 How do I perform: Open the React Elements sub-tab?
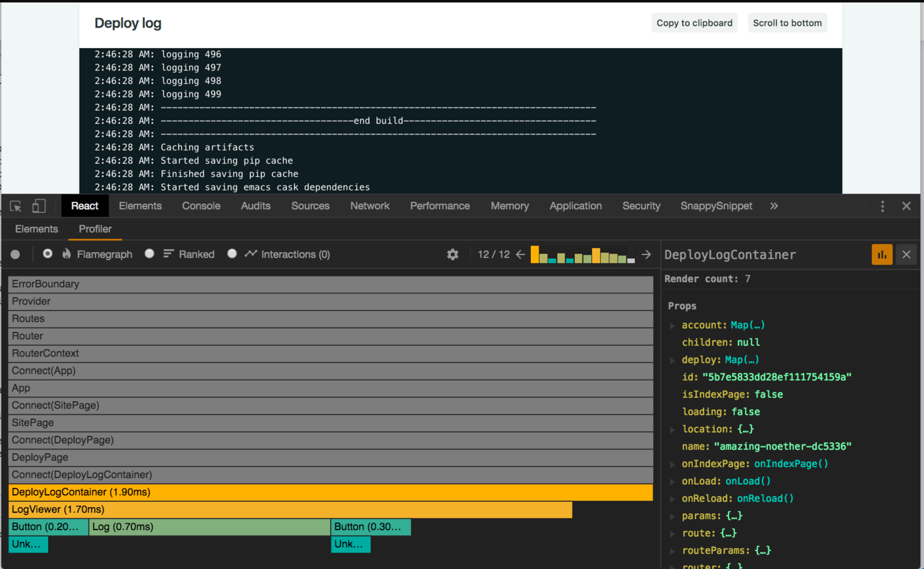click(x=36, y=229)
